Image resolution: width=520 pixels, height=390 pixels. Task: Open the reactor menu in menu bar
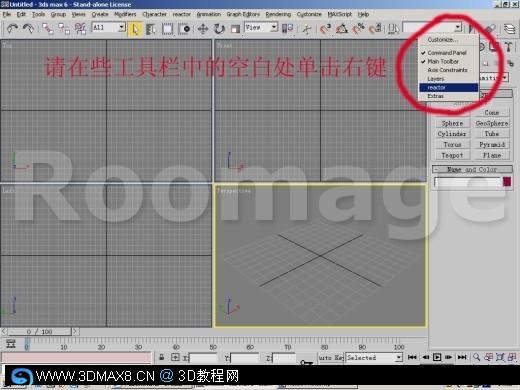(x=182, y=14)
